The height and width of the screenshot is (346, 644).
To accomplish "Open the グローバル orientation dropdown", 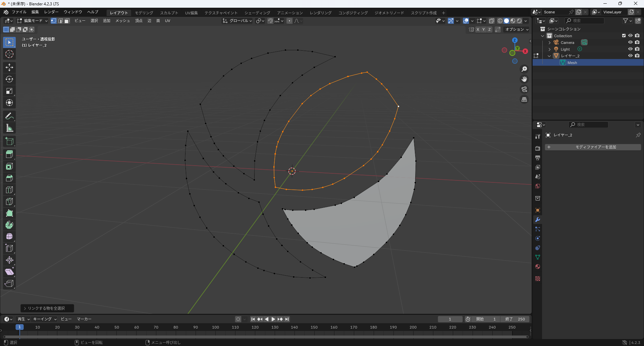I will click(x=237, y=21).
